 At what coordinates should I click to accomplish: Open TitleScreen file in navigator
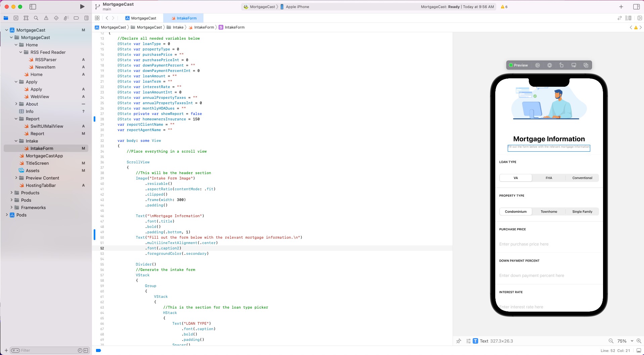[x=37, y=163]
